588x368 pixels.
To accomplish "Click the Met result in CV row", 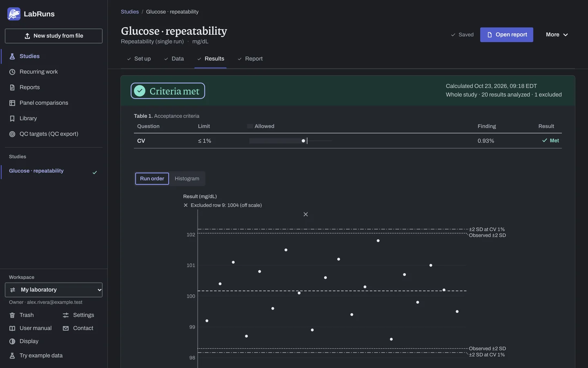I will (x=550, y=141).
